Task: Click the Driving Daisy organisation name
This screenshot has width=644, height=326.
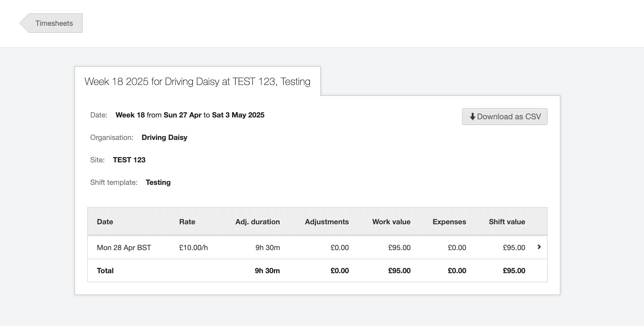Action: tap(164, 138)
